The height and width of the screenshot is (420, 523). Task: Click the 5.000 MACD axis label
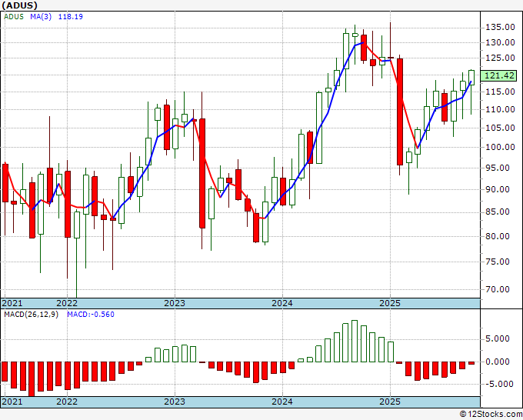tap(499, 339)
